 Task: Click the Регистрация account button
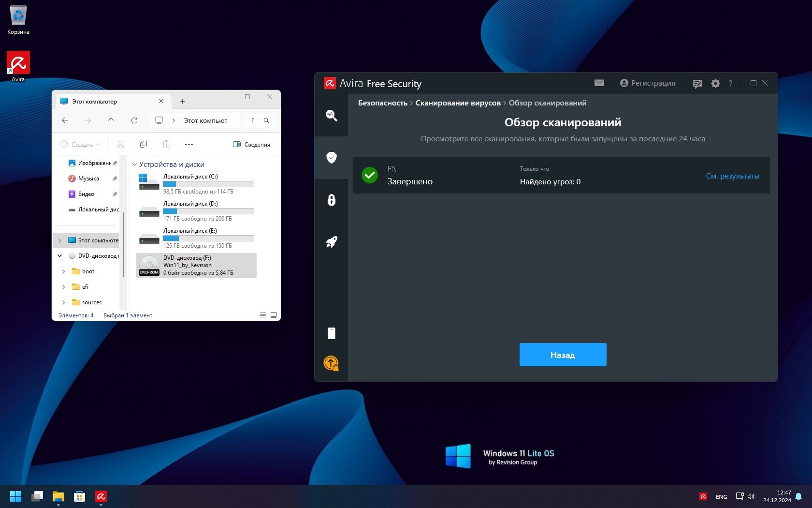click(647, 83)
